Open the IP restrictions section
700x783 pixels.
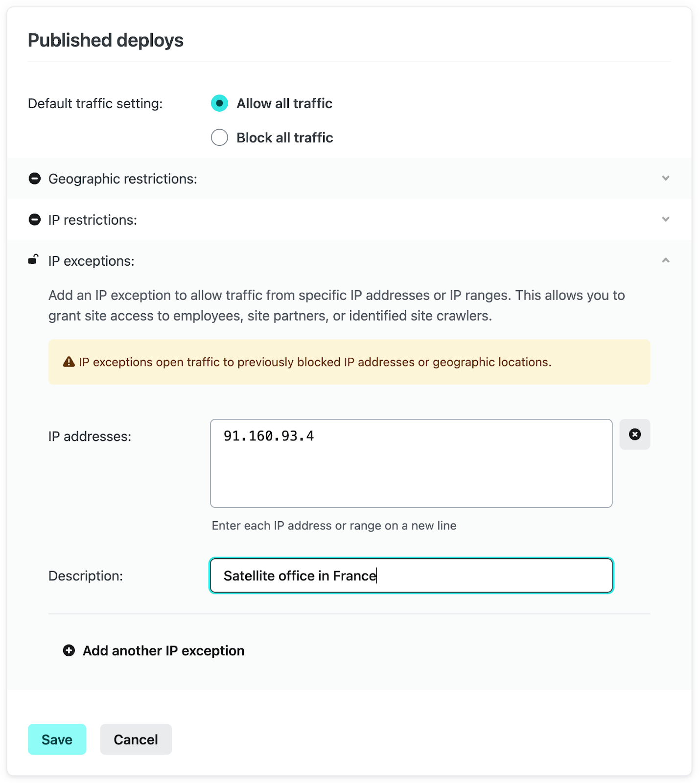coord(93,220)
